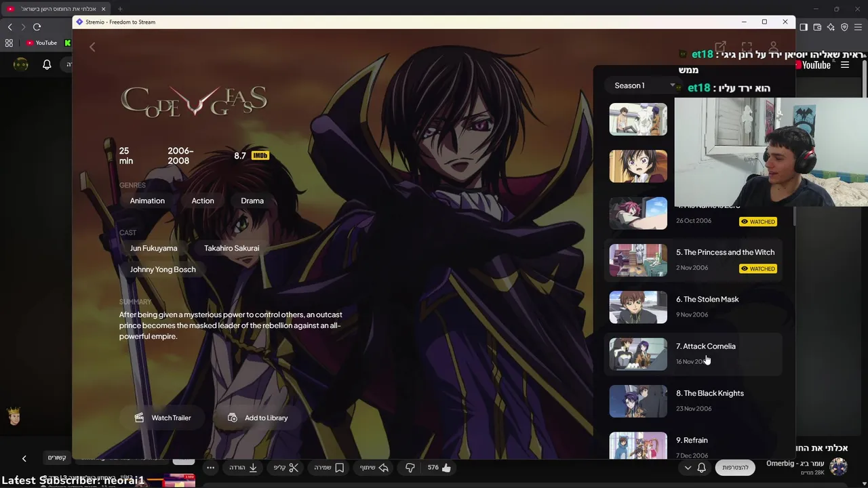Open Stremio's fullscreen icon at top right

pyautogui.click(x=747, y=47)
